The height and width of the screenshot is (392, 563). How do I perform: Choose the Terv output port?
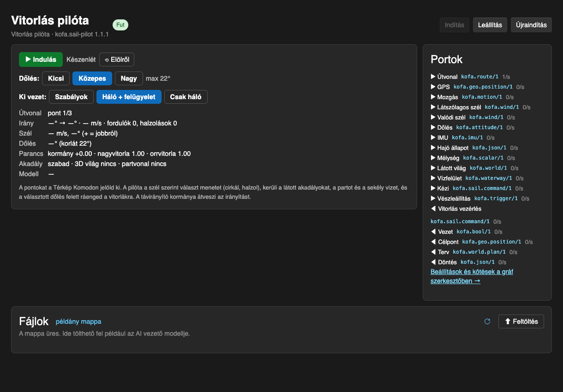[474, 252]
